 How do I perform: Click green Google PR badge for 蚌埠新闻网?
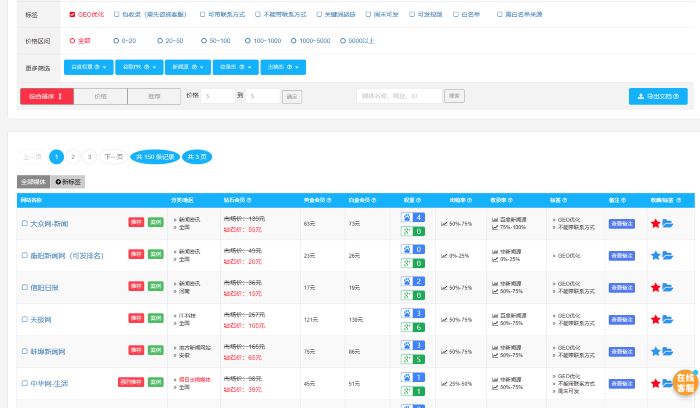412,359
